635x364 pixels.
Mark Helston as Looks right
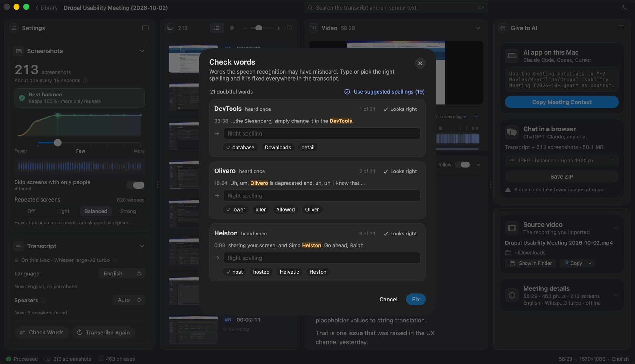pyautogui.click(x=400, y=234)
